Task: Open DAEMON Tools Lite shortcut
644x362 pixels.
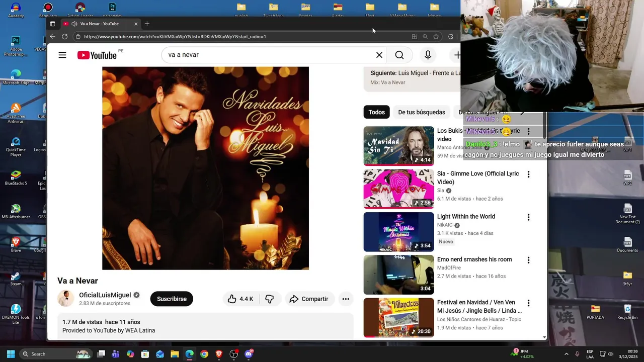Action: click(16, 314)
